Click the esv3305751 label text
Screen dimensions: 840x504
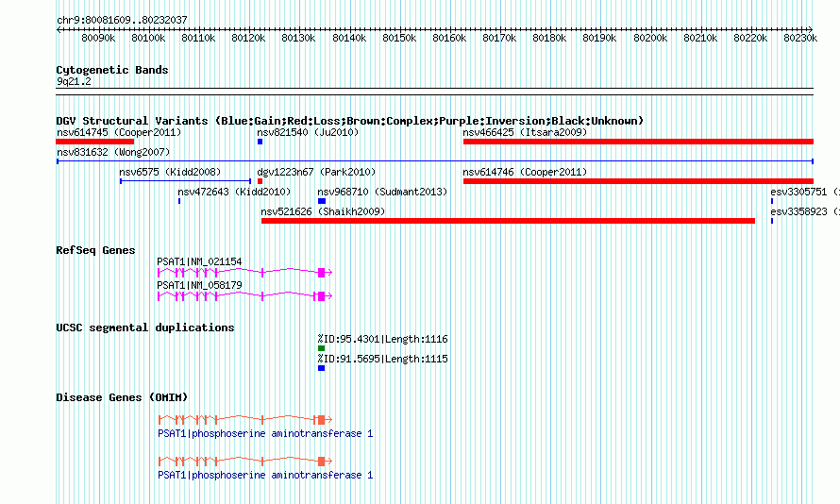[x=798, y=192]
